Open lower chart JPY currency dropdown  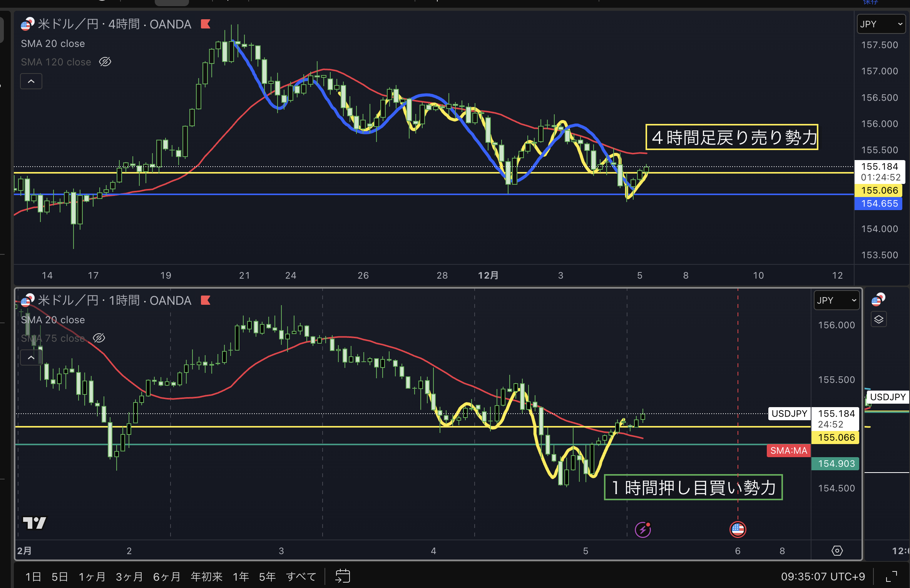(x=836, y=301)
